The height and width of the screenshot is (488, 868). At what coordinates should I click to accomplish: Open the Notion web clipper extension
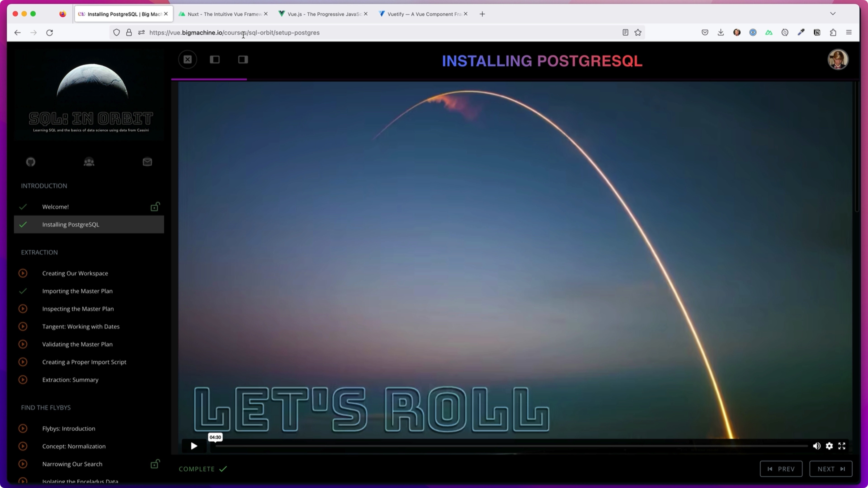[x=817, y=33]
